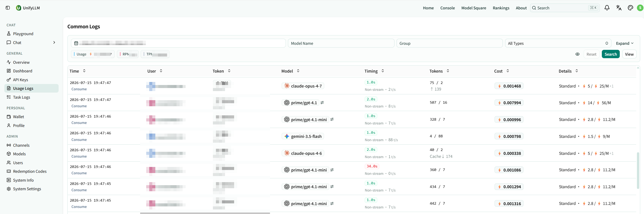Open the user avatar menu

[640, 8]
